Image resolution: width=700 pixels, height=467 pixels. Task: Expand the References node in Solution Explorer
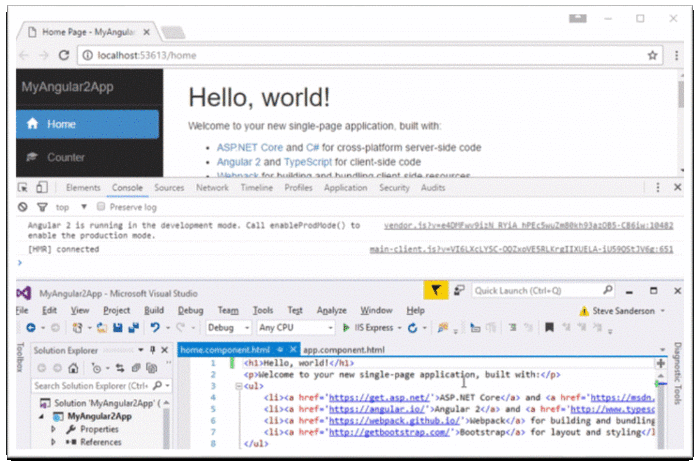point(53,442)
